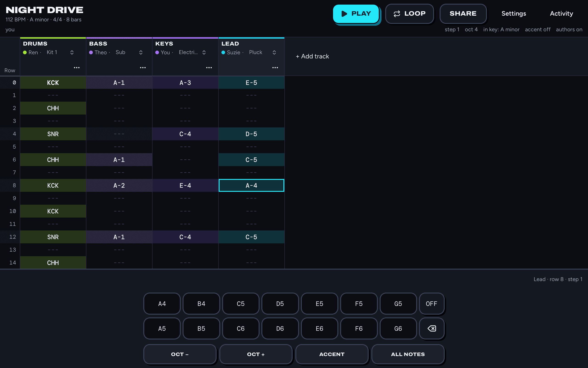Change the oct 4 setting
The width and height of the screenshot is (588, 368).
coord(471,29)
